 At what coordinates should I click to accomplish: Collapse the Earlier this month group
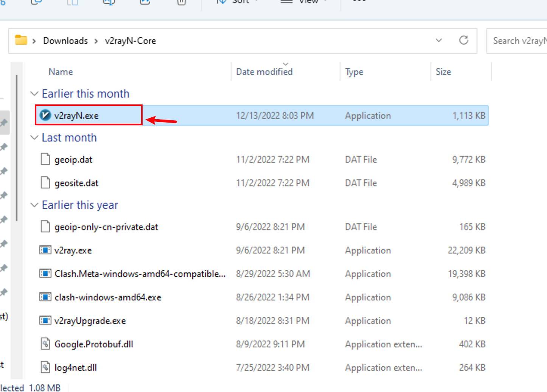pyautogui.click(x=34, y=93)
